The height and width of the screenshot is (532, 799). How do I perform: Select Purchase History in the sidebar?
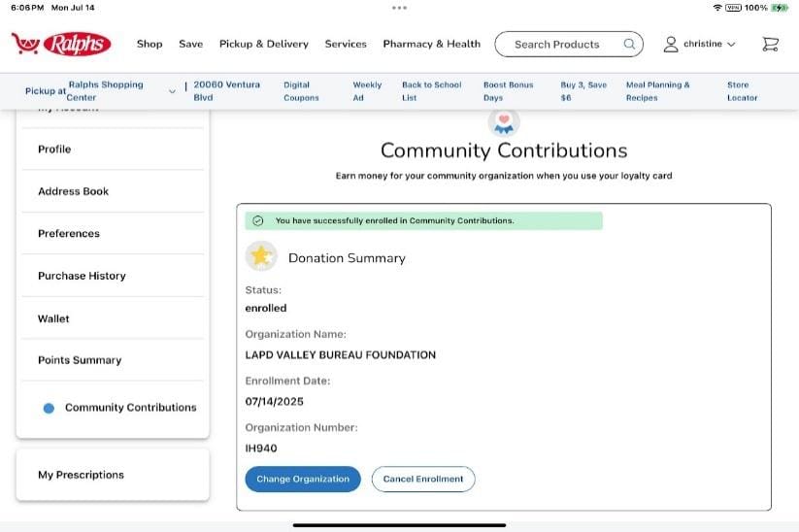click(x=113, y=276)
